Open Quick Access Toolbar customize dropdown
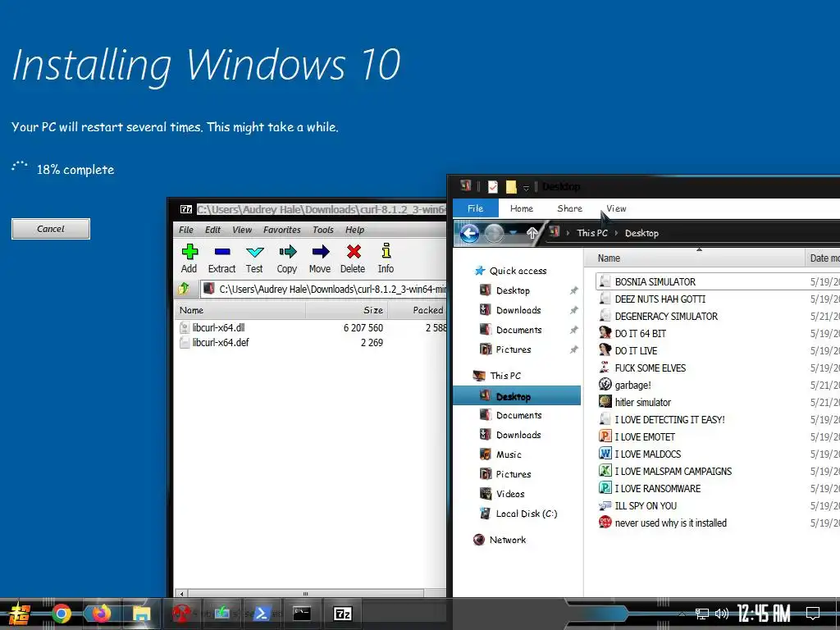This screenshot has width=840, height=630. [x=526, y=188]
